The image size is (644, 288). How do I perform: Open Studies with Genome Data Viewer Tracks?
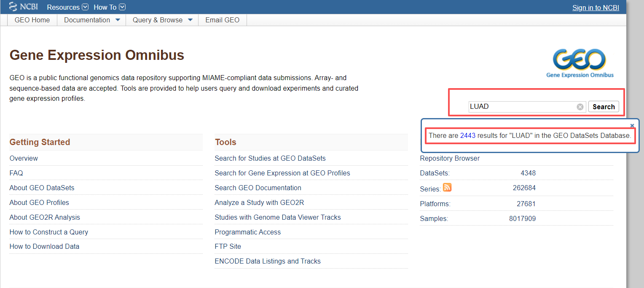[278, 217]
